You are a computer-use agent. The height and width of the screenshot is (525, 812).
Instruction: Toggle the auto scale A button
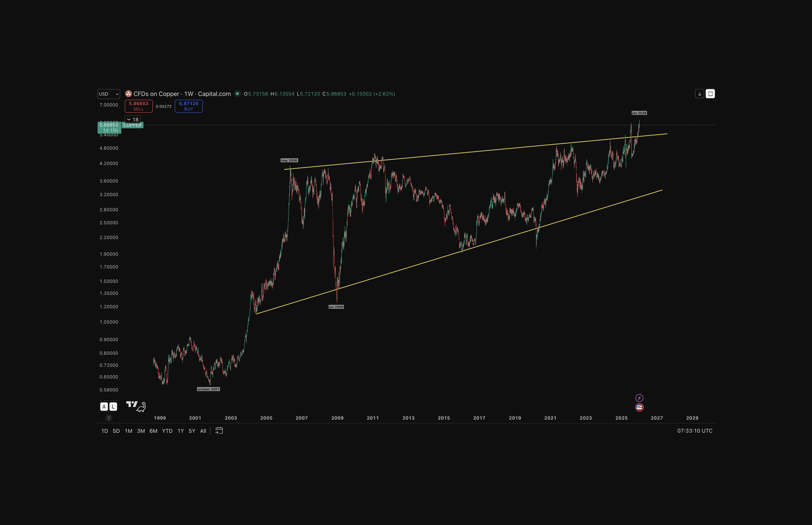pyautogui.click(x=104, y=406)
